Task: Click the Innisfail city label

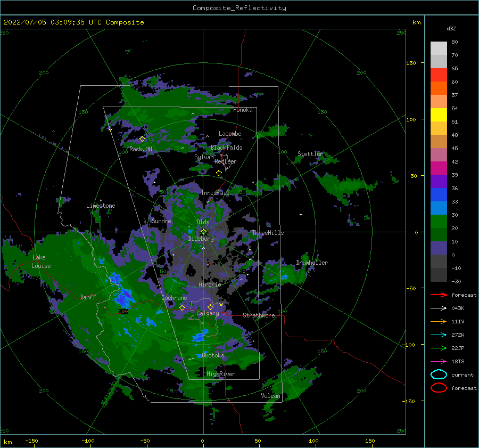Action: coord(215,193)
